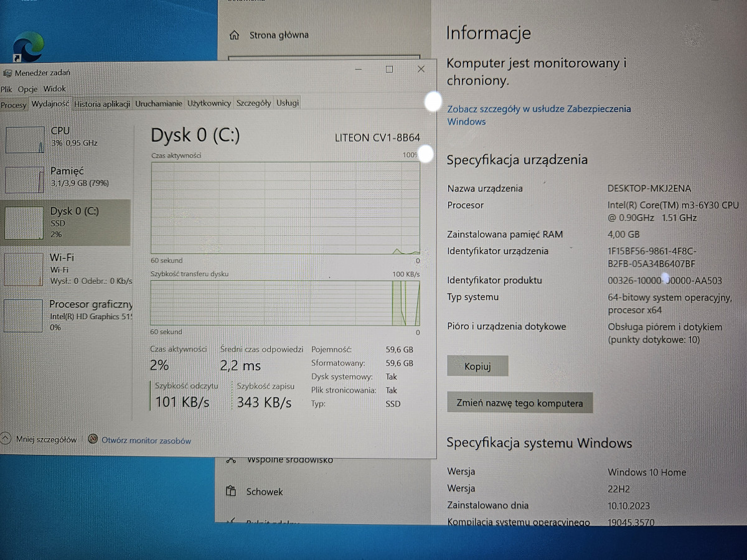747x560 pixels.
Task: Click the Schowek clipboard icon in Settings
Action: tap(230, 492)
